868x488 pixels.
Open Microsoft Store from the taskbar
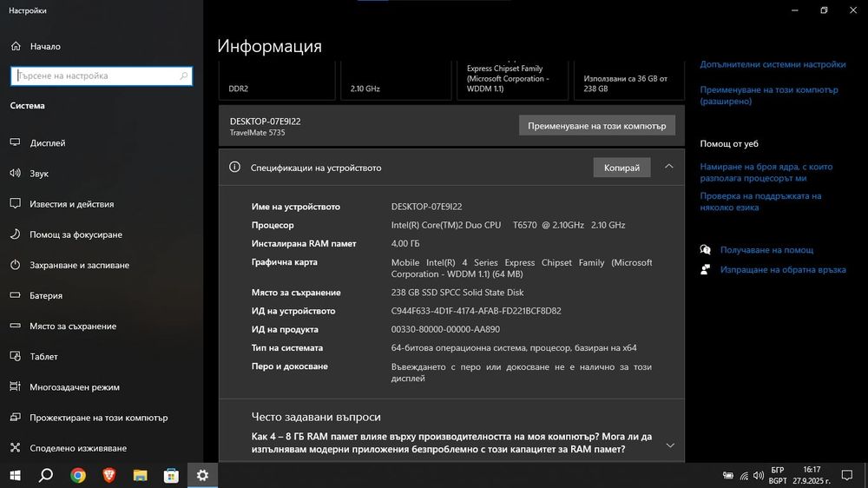pos(171,475)
